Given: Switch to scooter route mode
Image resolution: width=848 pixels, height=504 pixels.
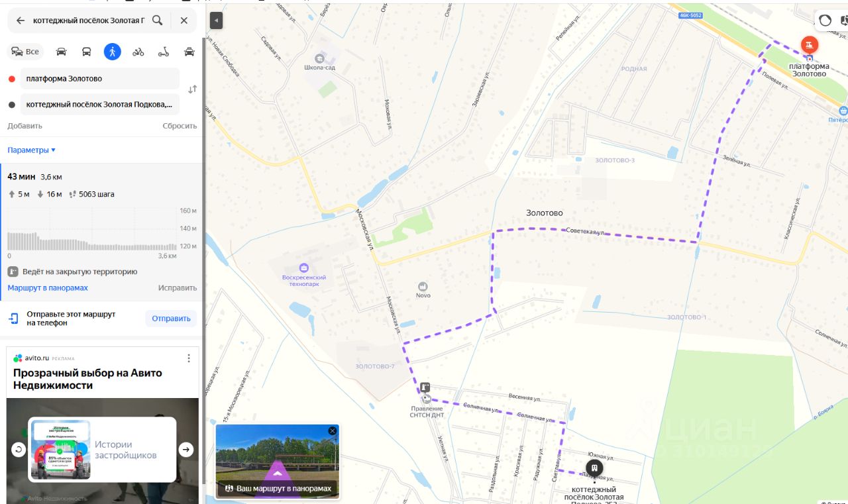Looking at the screenshot, I should (x=164, y=52).
